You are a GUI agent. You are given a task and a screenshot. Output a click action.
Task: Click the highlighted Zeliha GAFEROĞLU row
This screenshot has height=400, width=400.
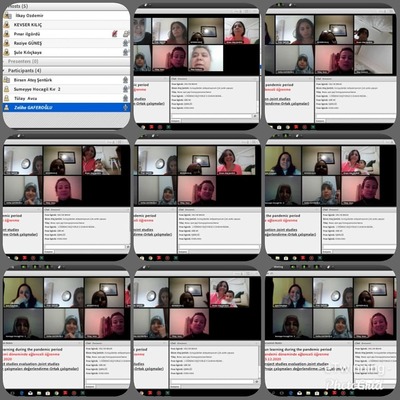tap(66, 108)
